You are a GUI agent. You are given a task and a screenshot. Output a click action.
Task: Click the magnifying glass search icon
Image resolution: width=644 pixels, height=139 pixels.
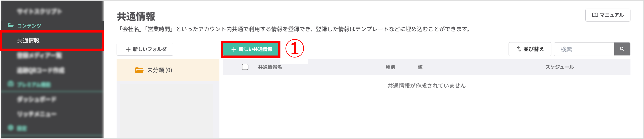622,49
